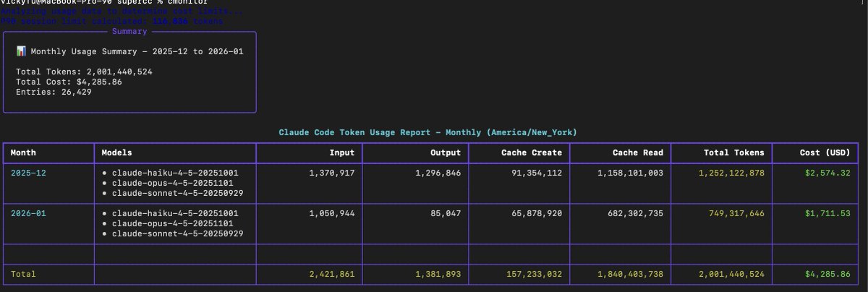Click the Total row label
This screenshot has width=868, height=292.
[x=23, y=275]
